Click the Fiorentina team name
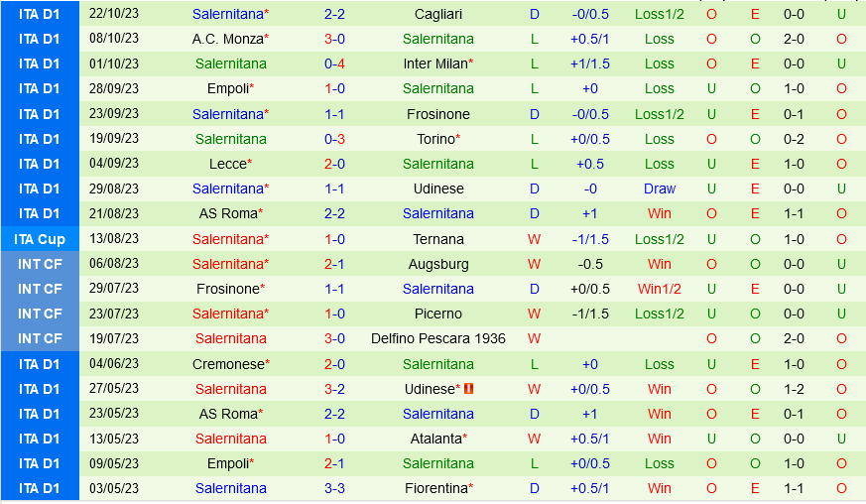Image resolution: width=866 pixels, height=504 pixels. [435, 488]
